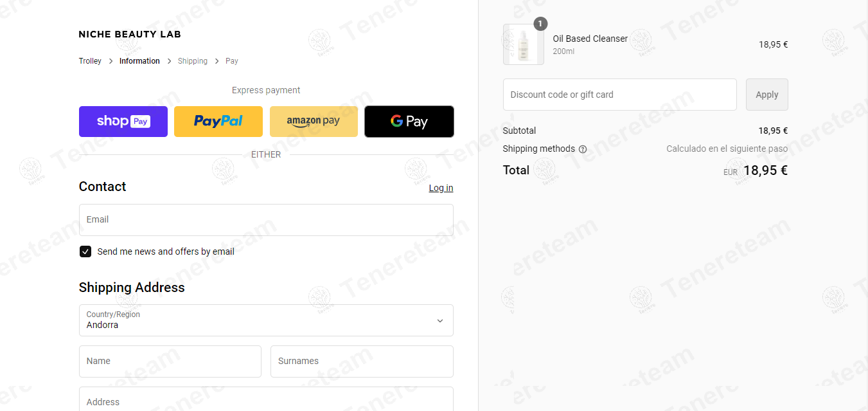This screenshot has height=411, width=868.
Task: Click 'Calculado en el siguiente paso' text
Action: [727, 149]
